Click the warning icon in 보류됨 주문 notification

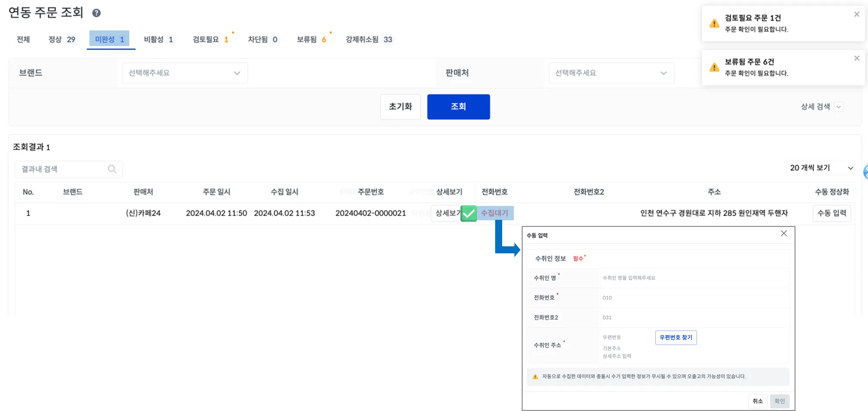pyautogui.click(x=714, y=67)
